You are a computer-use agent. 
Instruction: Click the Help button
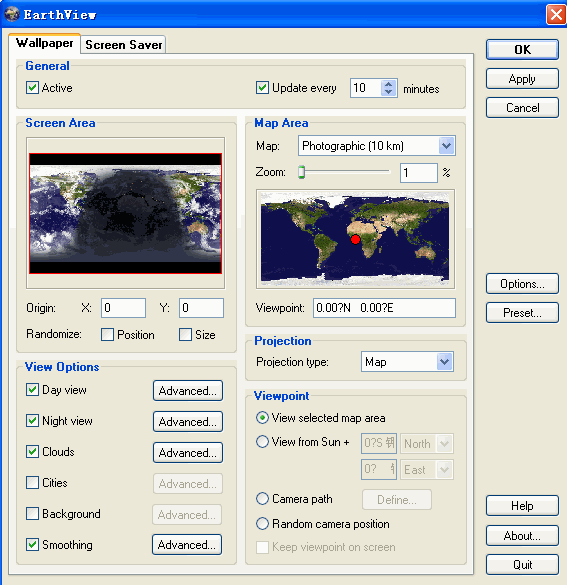[x=522, y=506]
